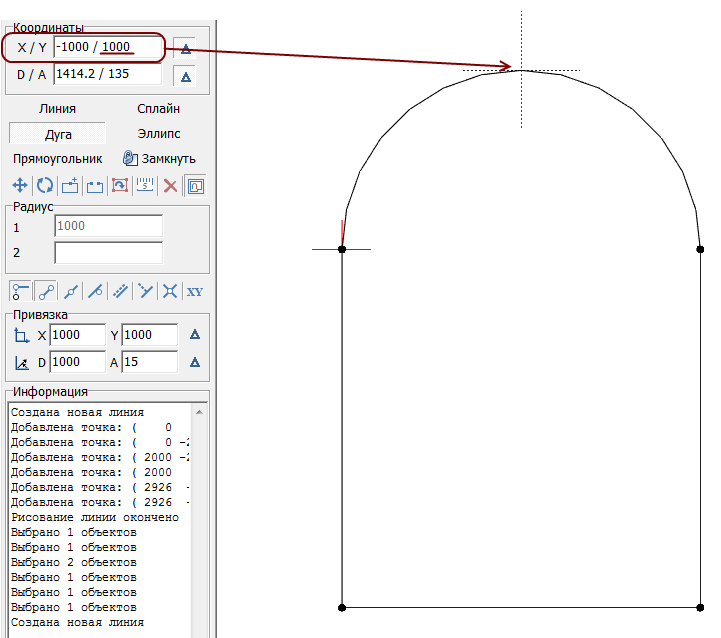Screen dimensions: 721x638
Task: Click the XY coordinate snap icon
Action: (195, 291)
